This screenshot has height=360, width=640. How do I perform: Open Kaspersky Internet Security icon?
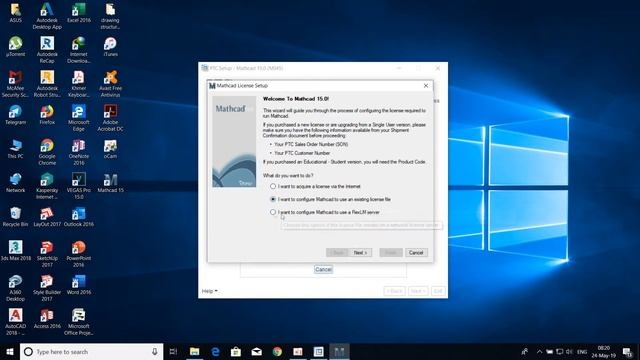click(x=47, y=186)
